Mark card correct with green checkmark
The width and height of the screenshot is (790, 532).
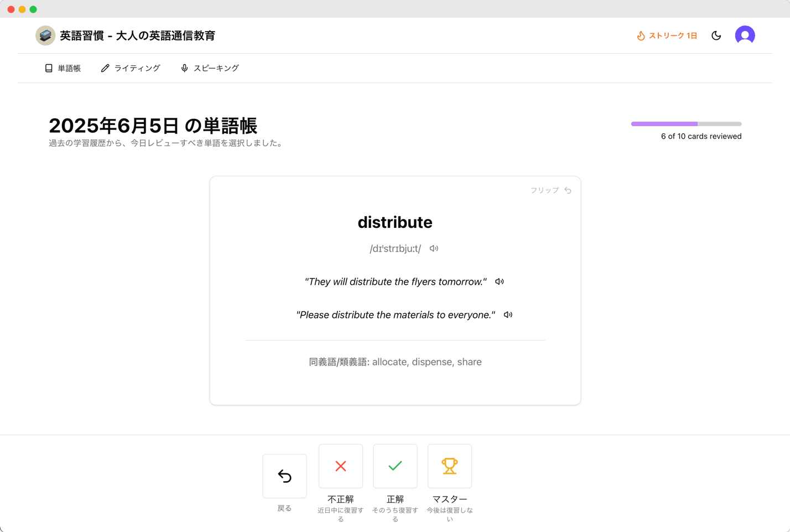[395, 466]
